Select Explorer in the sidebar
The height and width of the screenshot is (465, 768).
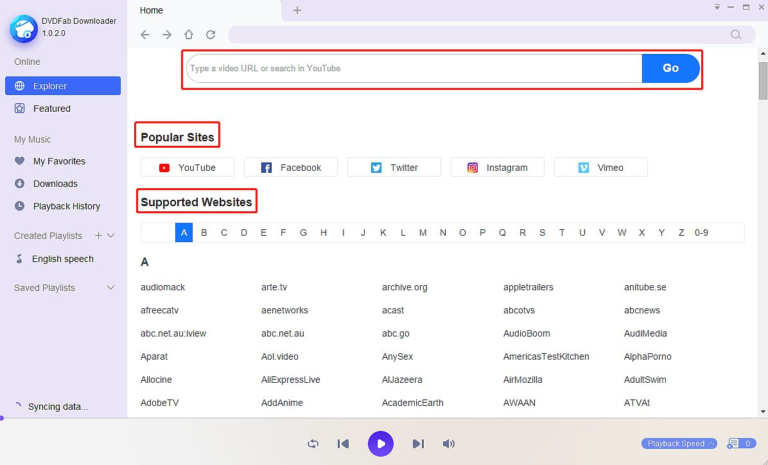point(63,86)
